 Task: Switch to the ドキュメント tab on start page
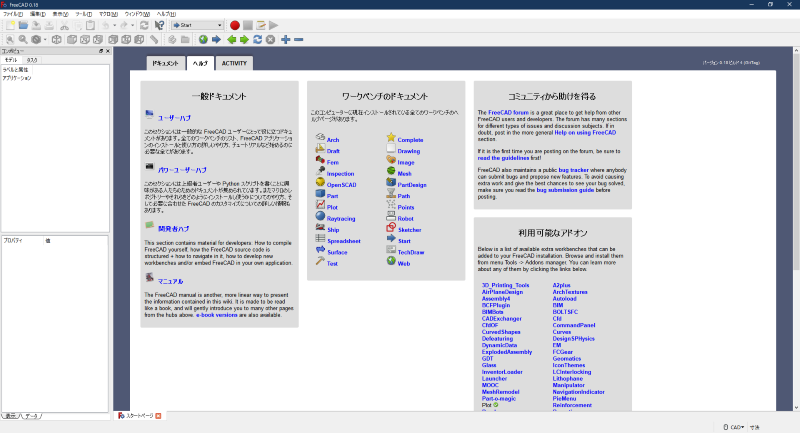coord(165,63)
